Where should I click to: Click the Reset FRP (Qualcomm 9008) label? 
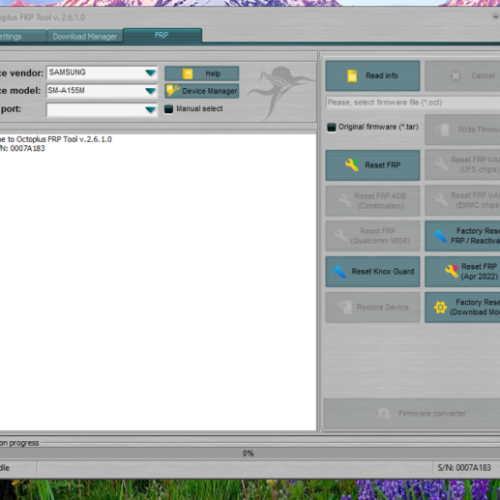[x=380, y=236]
